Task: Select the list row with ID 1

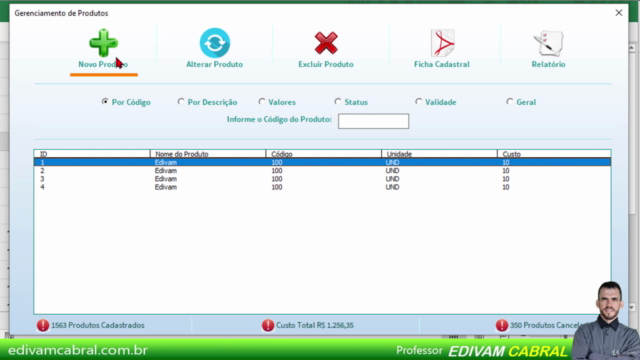Action: coord(322,162)
